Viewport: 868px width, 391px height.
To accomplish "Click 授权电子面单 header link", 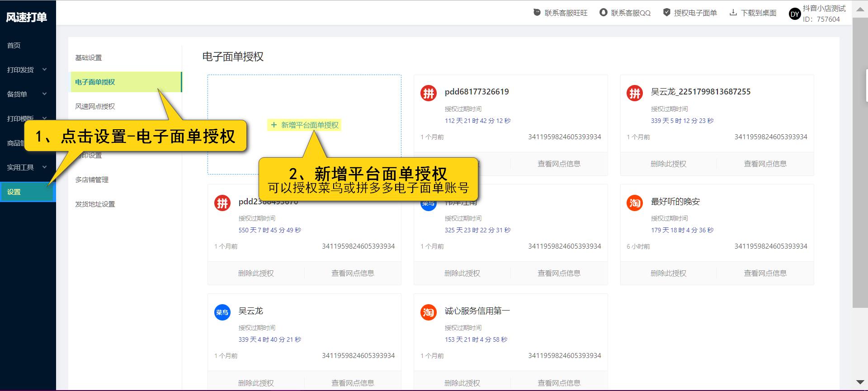I will (695, 13).
